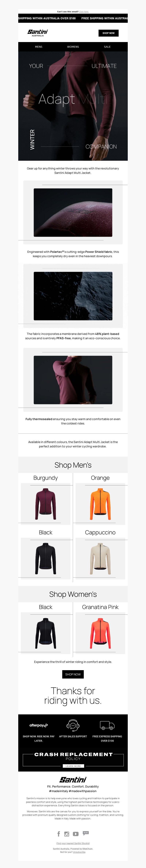The width and height of the screenshot is (146, 868).
Task: Click the Afterpay logo
Action: pyautogui.click(x=39, y=725)
